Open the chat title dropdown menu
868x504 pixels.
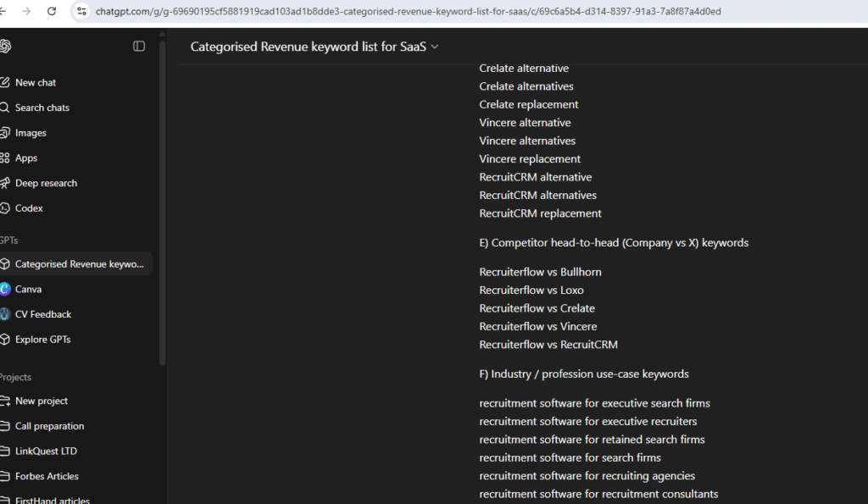coord(434,47)
